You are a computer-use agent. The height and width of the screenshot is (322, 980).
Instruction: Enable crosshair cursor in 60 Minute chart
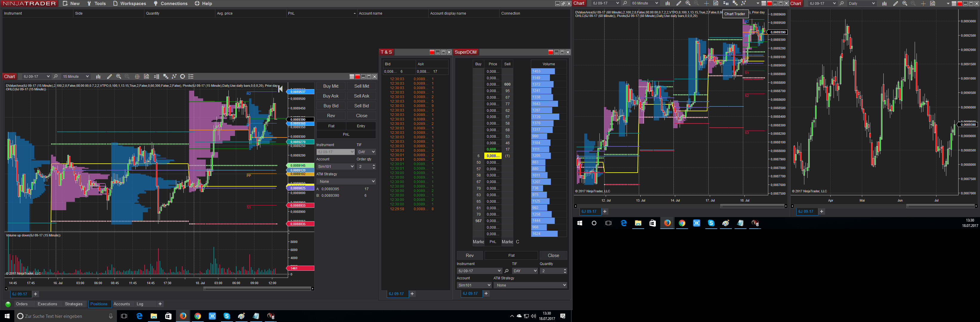(707, 3)
